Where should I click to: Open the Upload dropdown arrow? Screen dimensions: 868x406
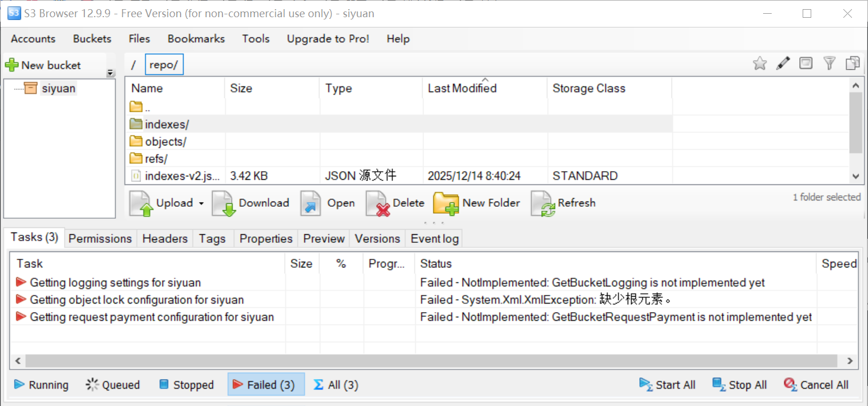point(201,203)
